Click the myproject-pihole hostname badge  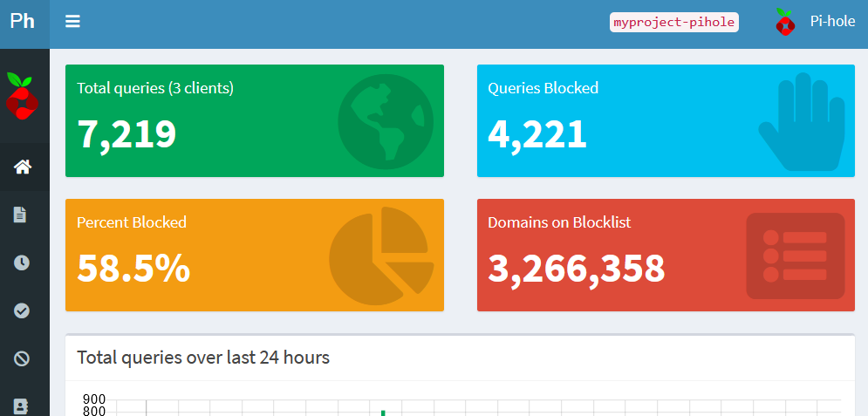pyautogui.click(x=674, y=22)
